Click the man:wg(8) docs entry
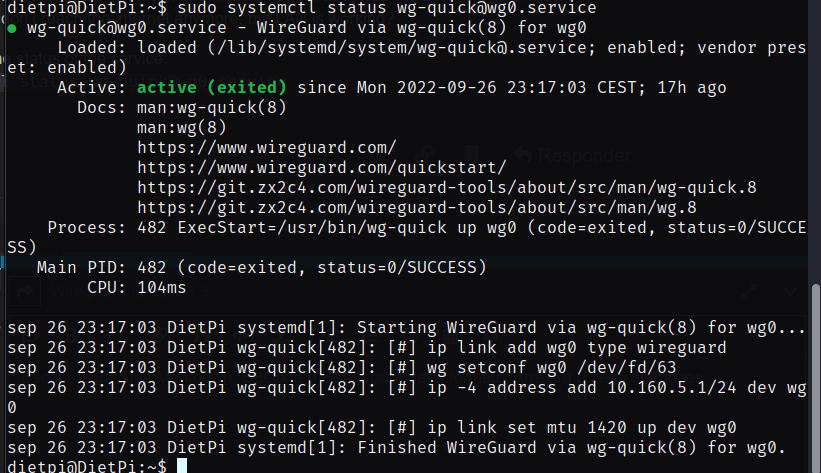Image resolution: width=821 pixels, height=473 pixels. (182, 128)
